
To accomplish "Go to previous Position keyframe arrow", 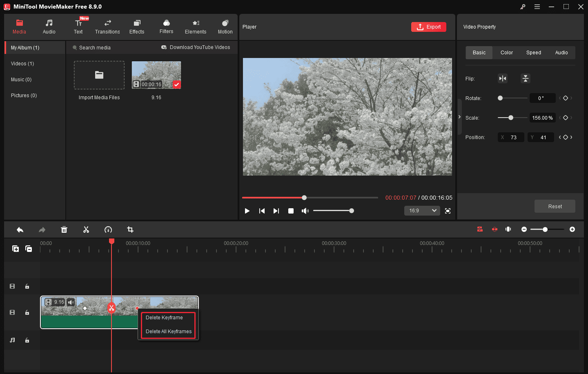I will pyautogui.click(x=560, y=137).
